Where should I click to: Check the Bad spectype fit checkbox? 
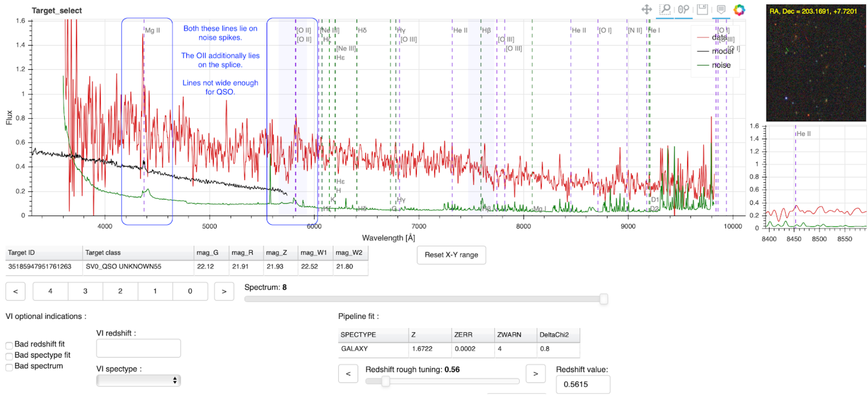click(9, 356)
